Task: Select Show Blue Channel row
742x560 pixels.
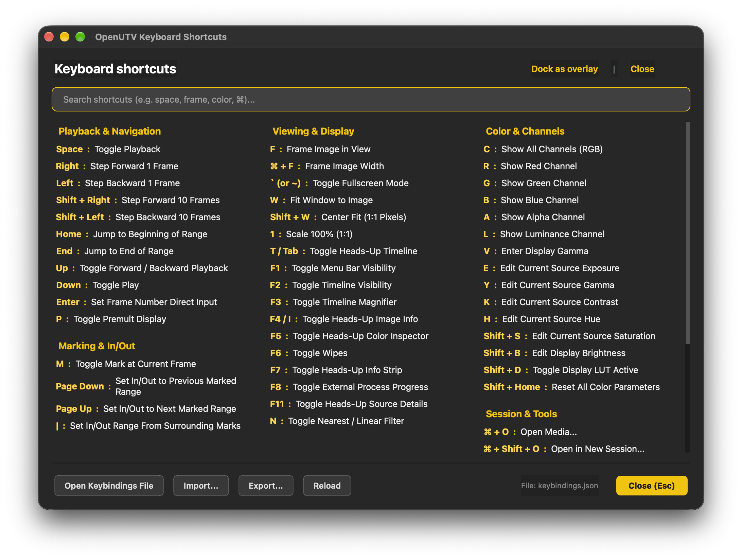Action: (531, 200)
